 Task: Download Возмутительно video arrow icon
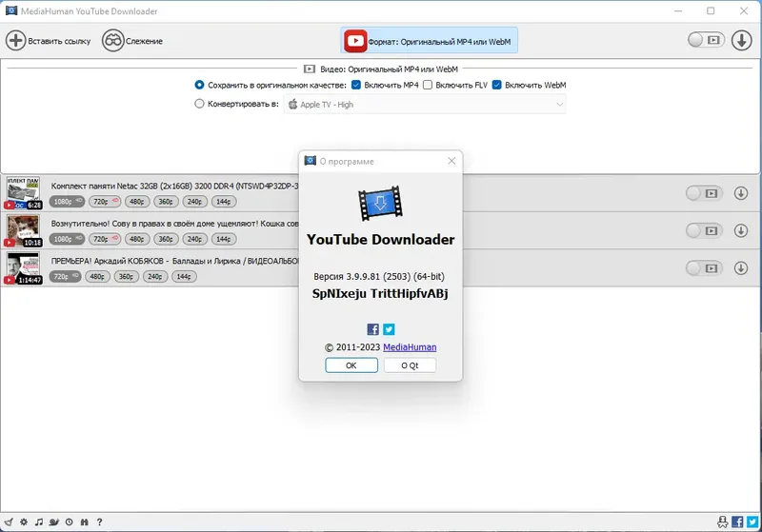[x=741, y=230]
